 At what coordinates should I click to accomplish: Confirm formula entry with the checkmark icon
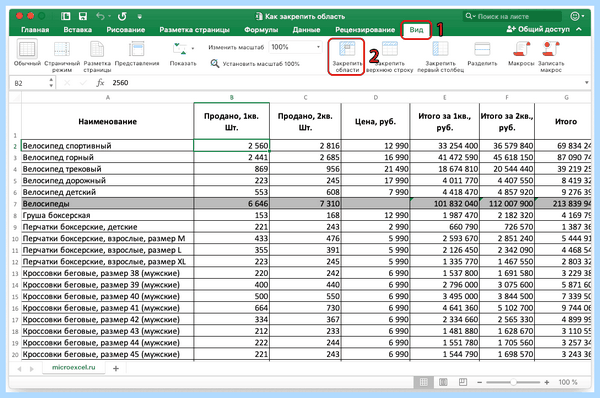(83, 83)
